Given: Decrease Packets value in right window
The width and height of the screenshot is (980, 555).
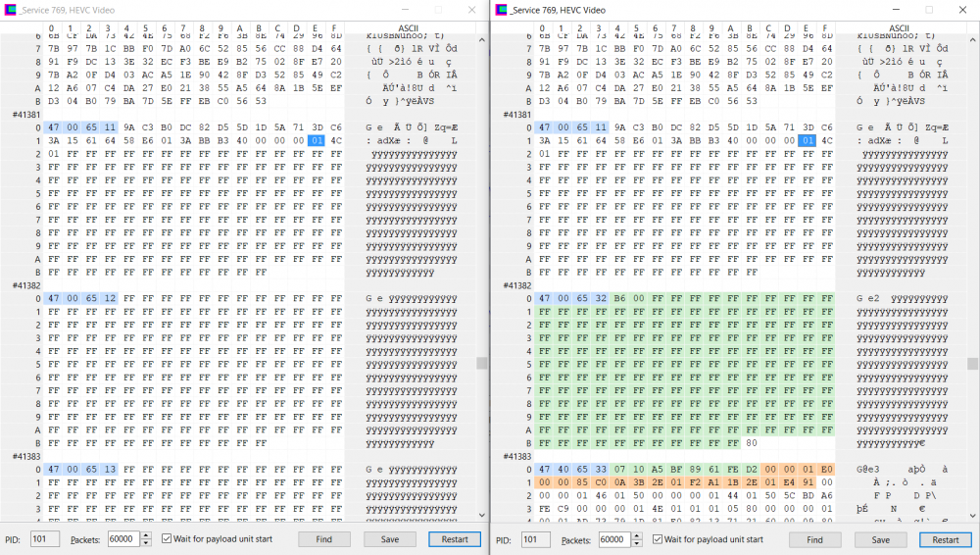Looking at the screenshot, I should coord(636,543).
